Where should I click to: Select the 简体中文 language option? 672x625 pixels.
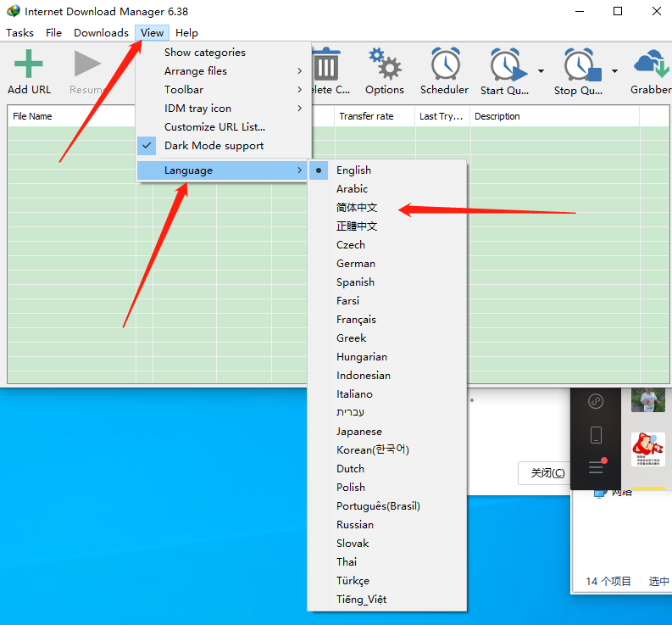(x=387, y=208)
